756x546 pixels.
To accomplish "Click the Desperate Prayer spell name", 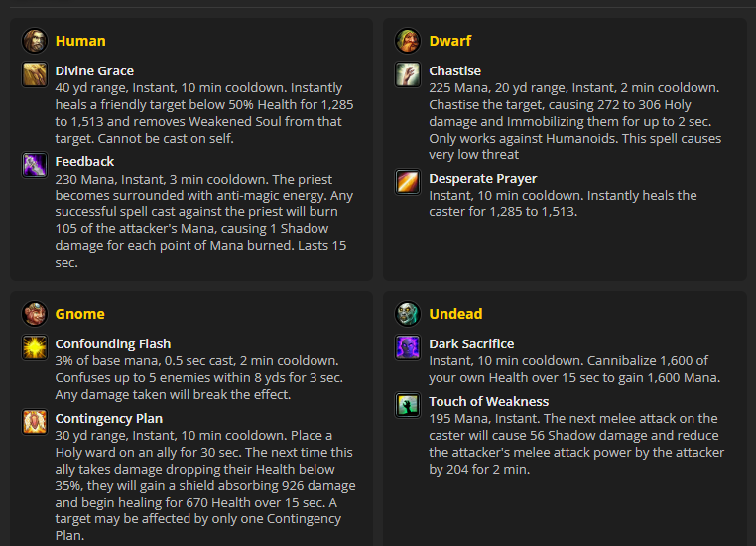I will tap(482, 178).
